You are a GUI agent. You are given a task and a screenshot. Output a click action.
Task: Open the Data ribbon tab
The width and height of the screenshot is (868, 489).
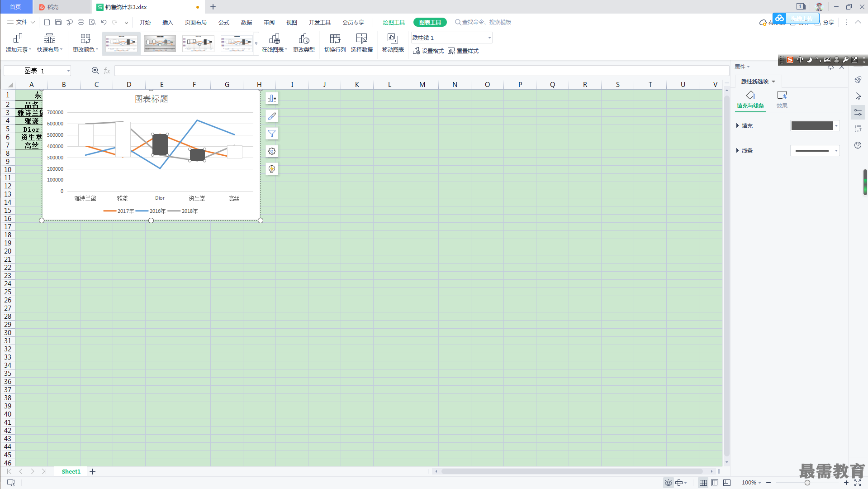click(x=247, y=22)
